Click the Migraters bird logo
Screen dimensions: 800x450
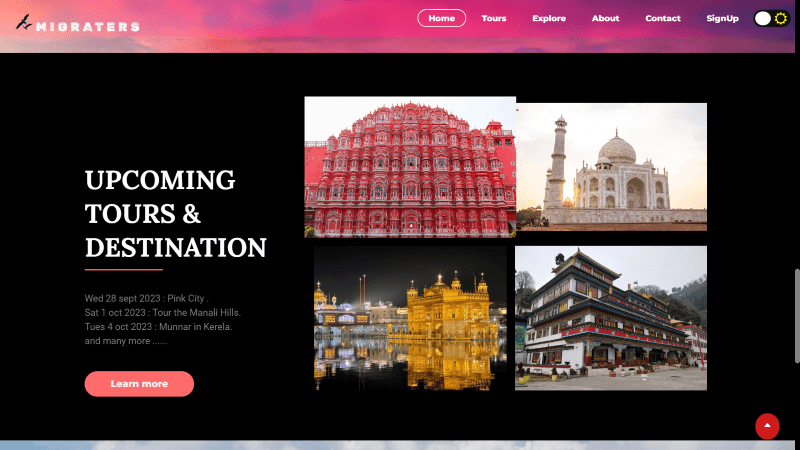tap(23, 22)
